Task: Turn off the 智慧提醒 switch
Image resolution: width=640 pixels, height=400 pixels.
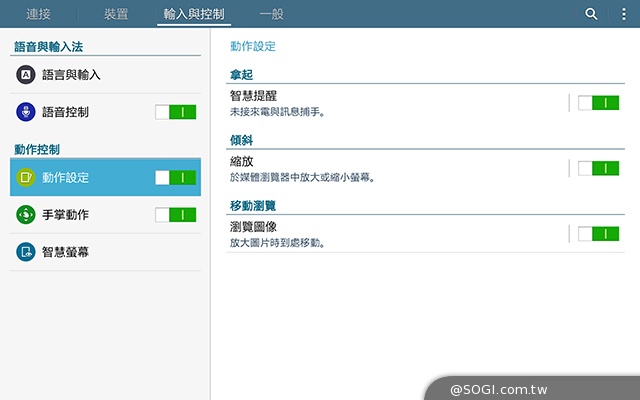Action: coord(598,102)
